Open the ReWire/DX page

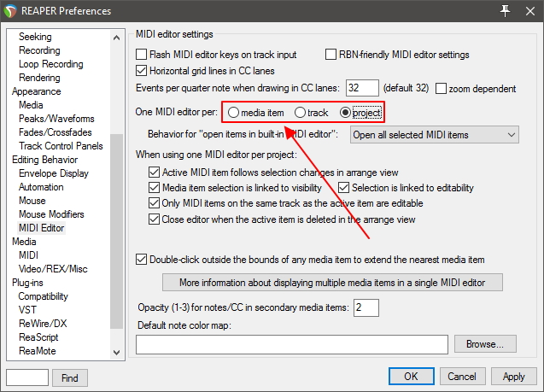[x=43, y=324]
